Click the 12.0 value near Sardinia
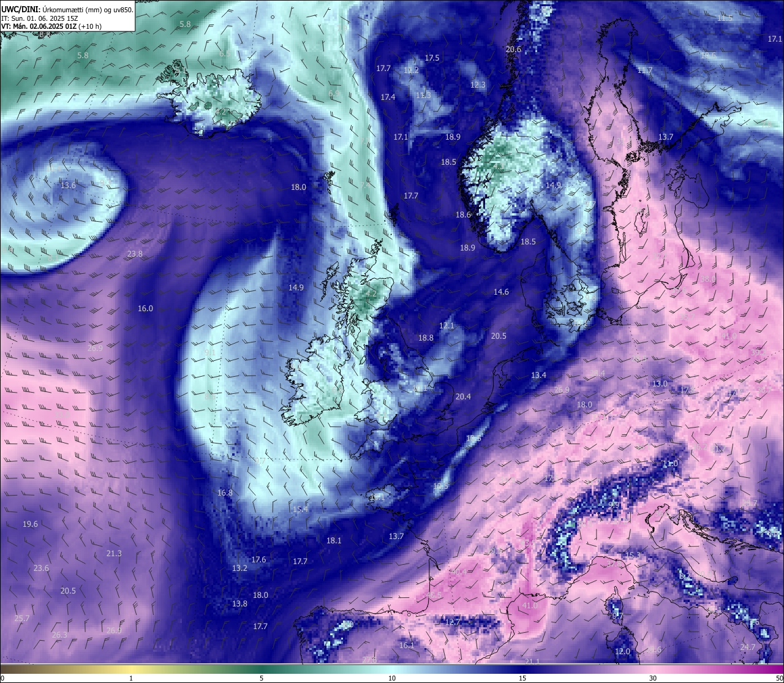Image resolution: width=784 pixels, height=683 pixels. (622, 651)
